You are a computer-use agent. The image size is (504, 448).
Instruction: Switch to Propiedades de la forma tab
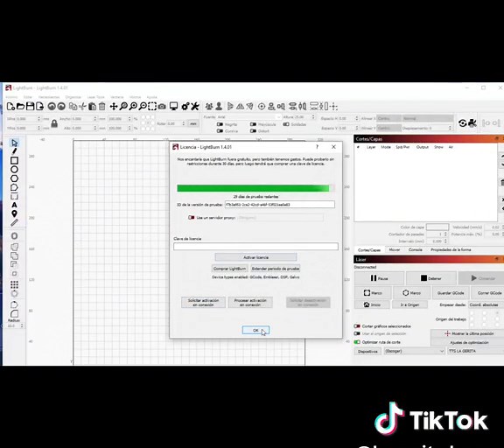(451, 249)
